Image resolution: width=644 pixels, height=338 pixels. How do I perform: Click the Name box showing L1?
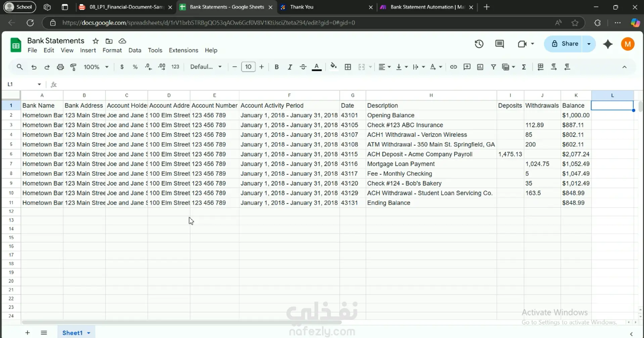point(24,84)
